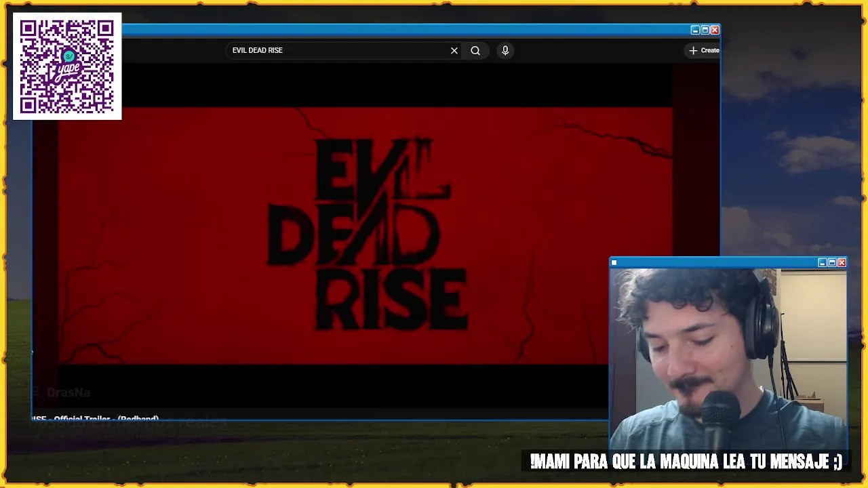Minimize the webcam window
This screenshot has width=868, height=488.
[x=822, y=262]
